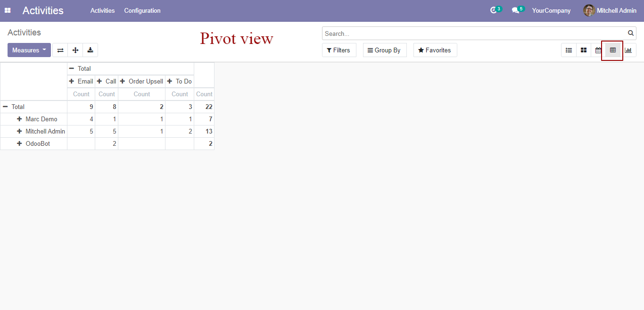
Task: Open the Group By dropdown
Action: coord(385,50)
